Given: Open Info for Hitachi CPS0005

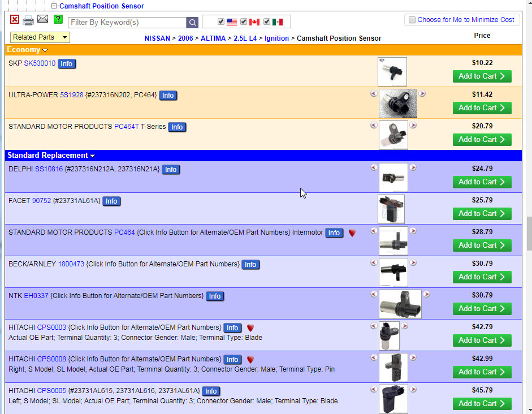Looking at the screenshot, I should tap(211, 391).
